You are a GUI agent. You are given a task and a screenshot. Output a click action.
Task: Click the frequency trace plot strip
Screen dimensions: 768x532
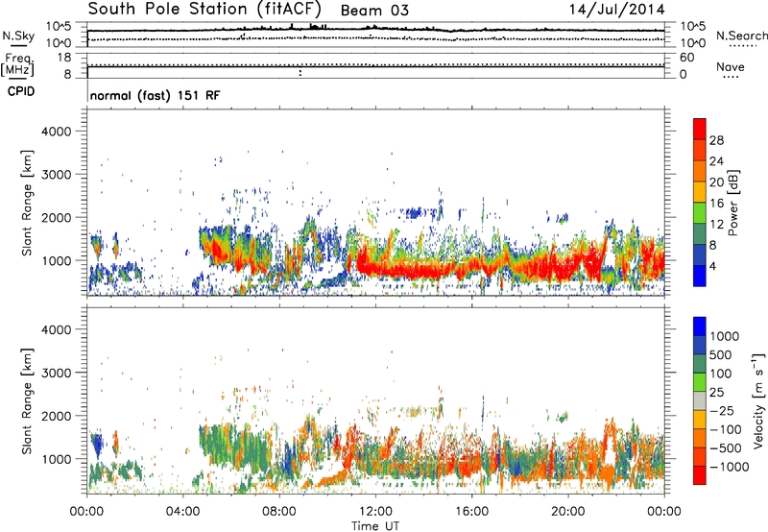(375, 65)
